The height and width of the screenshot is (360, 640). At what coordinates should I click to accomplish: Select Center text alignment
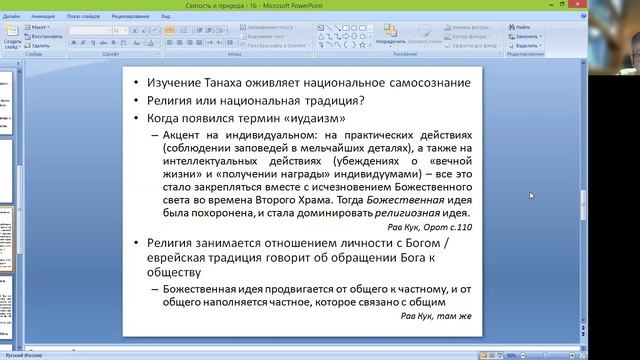click(x=180, y=43)
